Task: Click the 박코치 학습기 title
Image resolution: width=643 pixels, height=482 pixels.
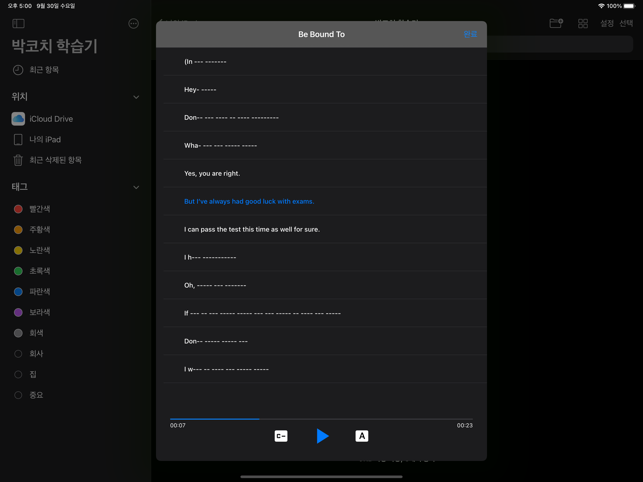Action: (x=55, y=46)
